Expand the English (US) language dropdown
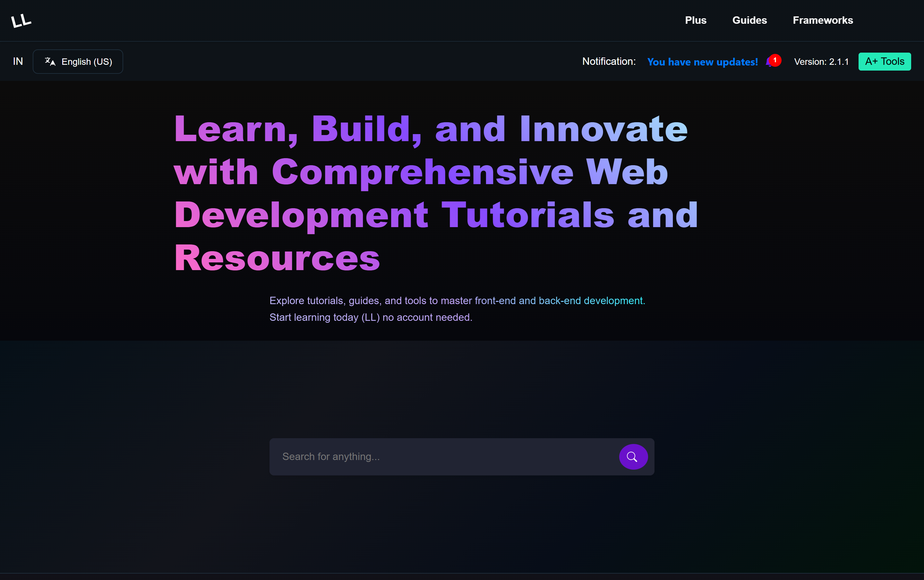924x580 pixels. [x=79, y=62]
